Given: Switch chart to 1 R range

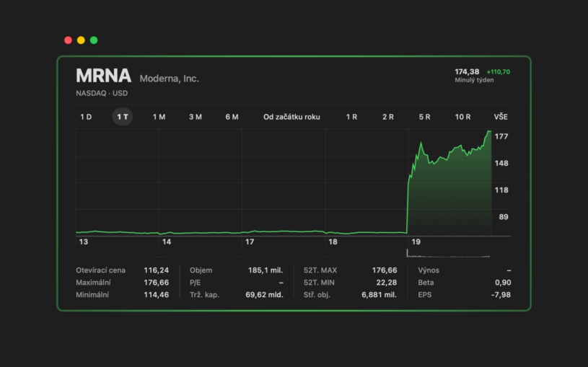Looking at the screenshot, I should pyautogui.click(x=351, y=117).
